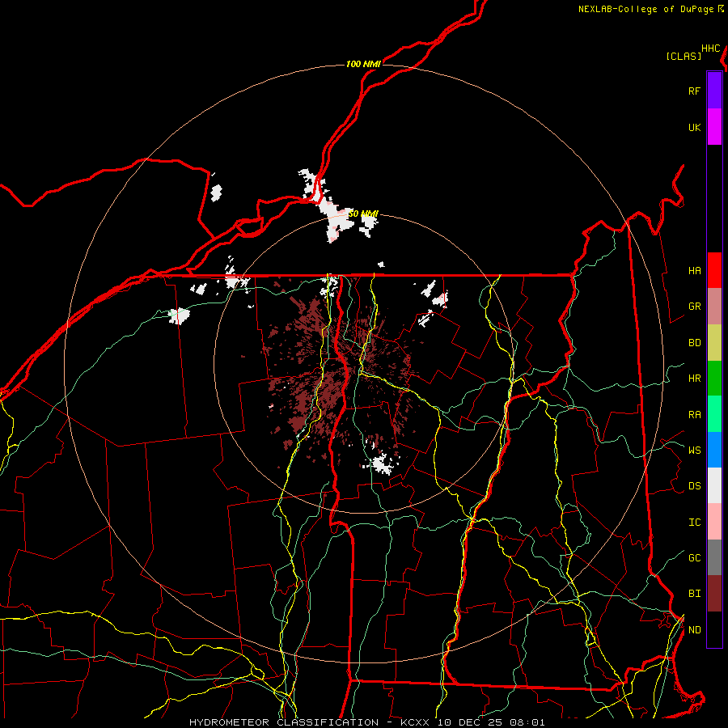Select the WS blue legend swatch
Viewport: 728px width, 728px height.
click(714, 450)
